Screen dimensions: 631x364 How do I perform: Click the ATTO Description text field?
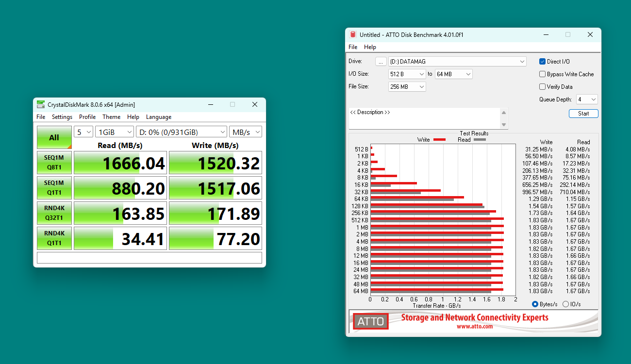(425, 118)
